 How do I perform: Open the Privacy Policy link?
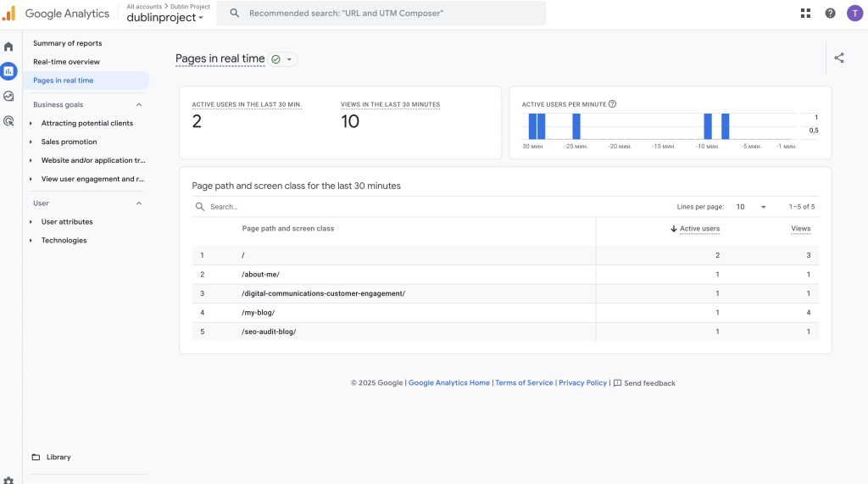[x=582, y=383]
